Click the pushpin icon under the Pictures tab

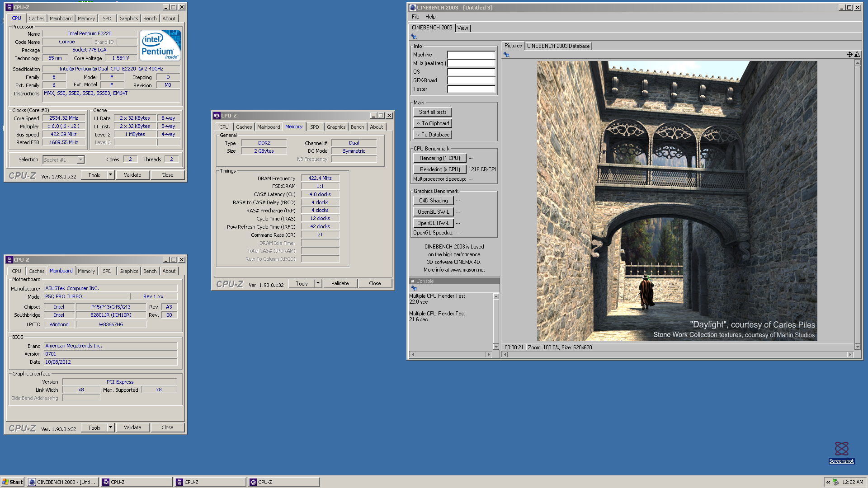click(506, 55)
